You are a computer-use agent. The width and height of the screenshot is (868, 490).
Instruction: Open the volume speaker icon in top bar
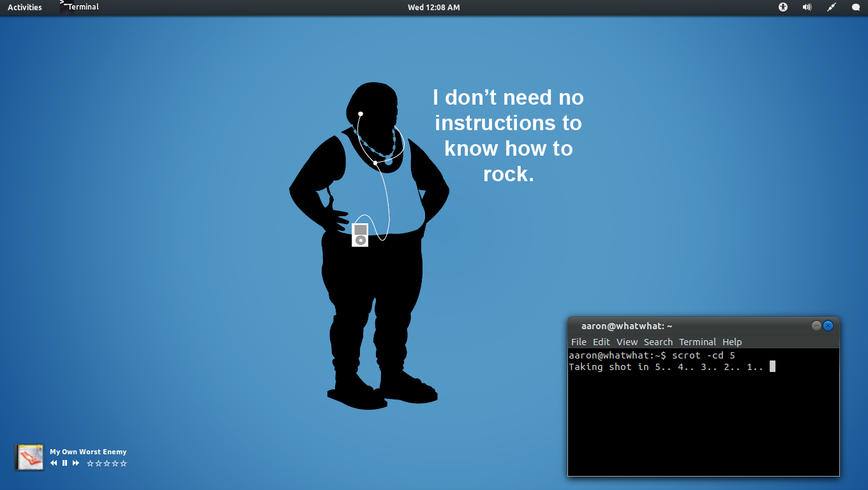click(x=807, y=7)
